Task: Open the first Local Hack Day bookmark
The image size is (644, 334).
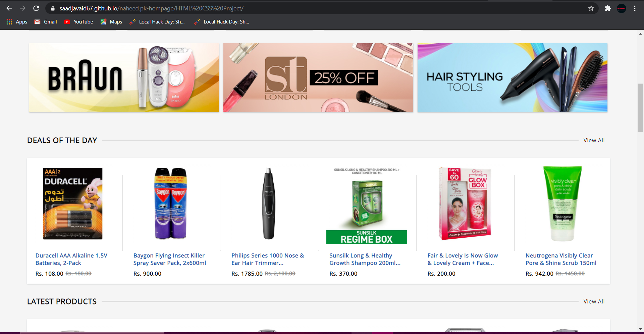Action: [157, 22]
